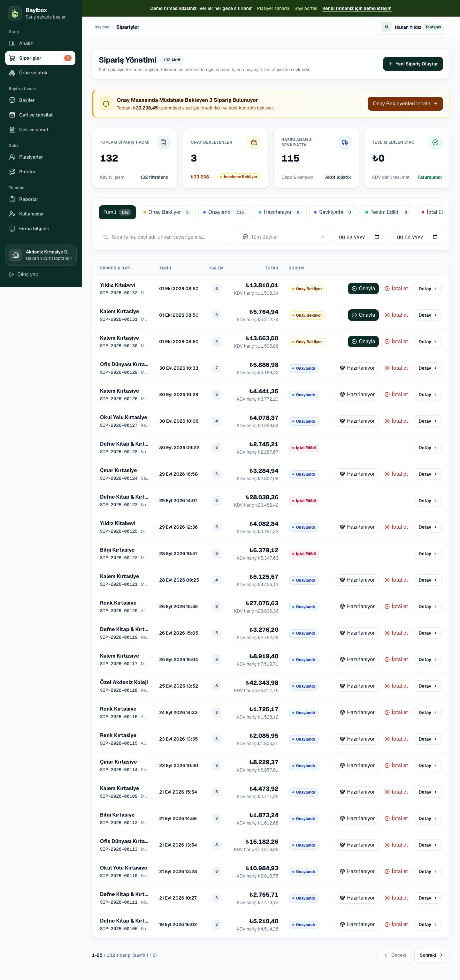This screenshot has width=460, height=980.
Task: Go to next page with Sonraki
Action: pyautogui.click(x=432, y=955)
